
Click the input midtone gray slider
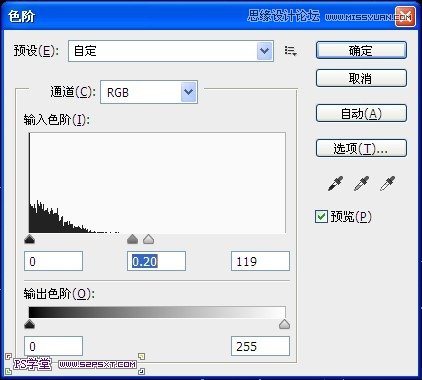[133, 239]
